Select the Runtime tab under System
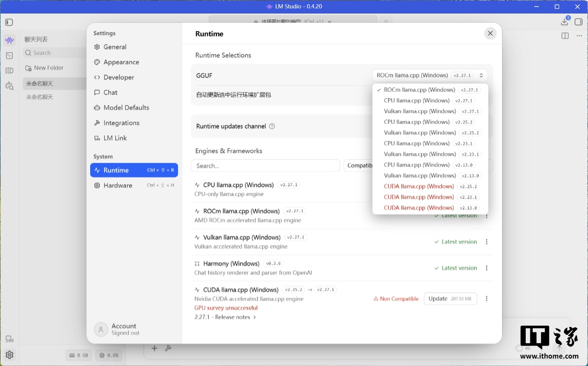This screenshot has width=588, height=366. [134, 170]
